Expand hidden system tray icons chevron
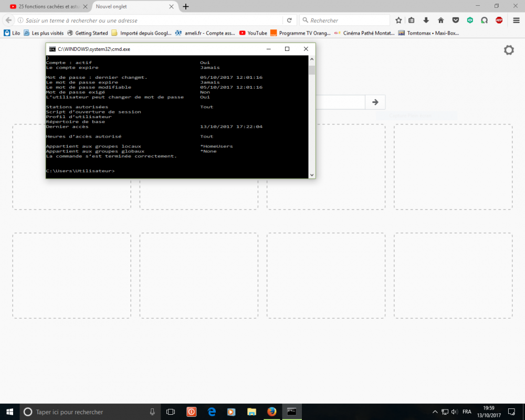 pyautogui.click(x=435, y=412)
